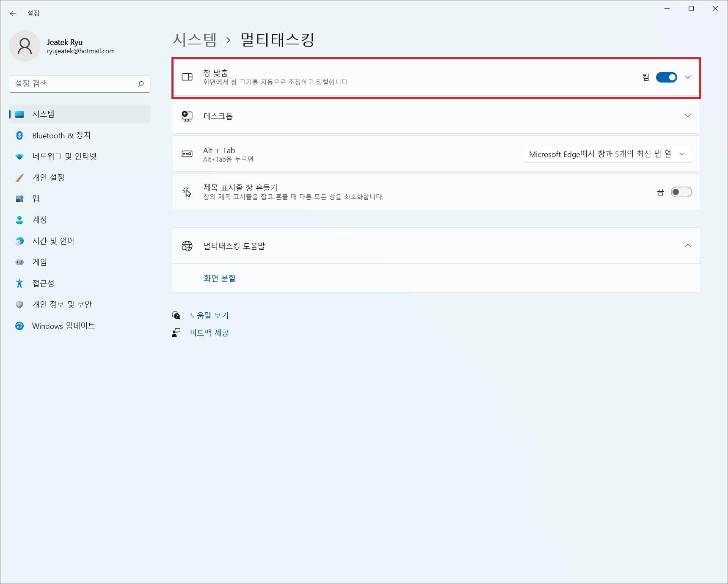The image size is (728, 584).
Task: Expand the 데스크톱 section chevron
Action: (x=688, y=116)
